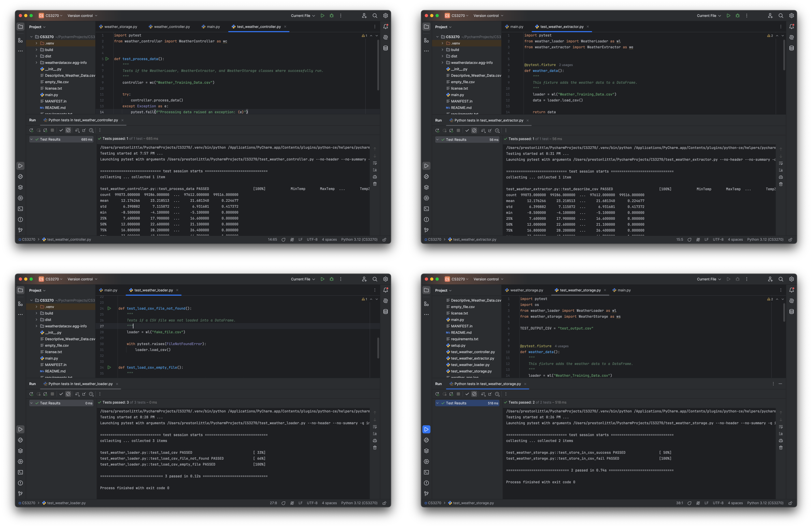Image resolution: width=812 pixels, height=527 pixels.
Task: Click UTF-8 encoding in test_weather_loader window's status bar
Action: (x=312, y=503)
